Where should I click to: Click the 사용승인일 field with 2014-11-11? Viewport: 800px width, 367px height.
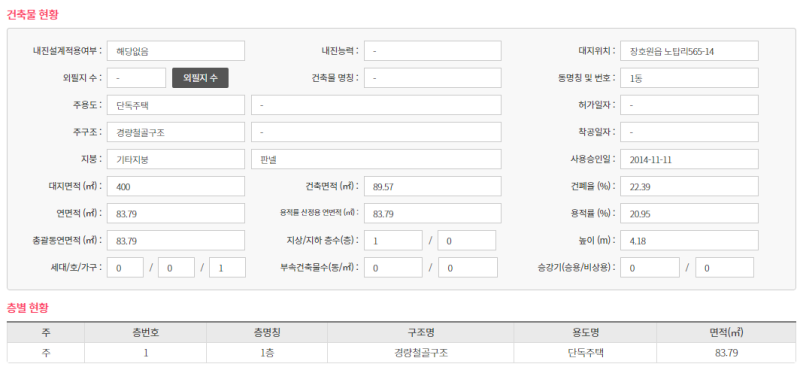[x=689, y=159]
